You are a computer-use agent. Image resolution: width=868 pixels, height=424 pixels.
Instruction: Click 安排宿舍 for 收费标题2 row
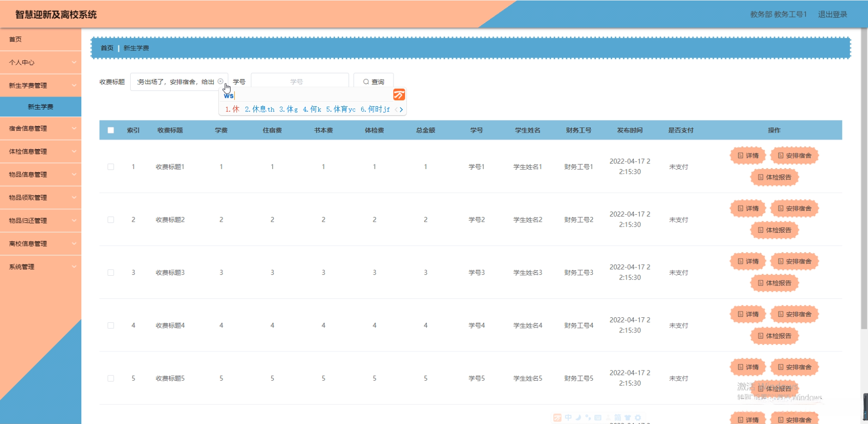click(x=795, y=208)
